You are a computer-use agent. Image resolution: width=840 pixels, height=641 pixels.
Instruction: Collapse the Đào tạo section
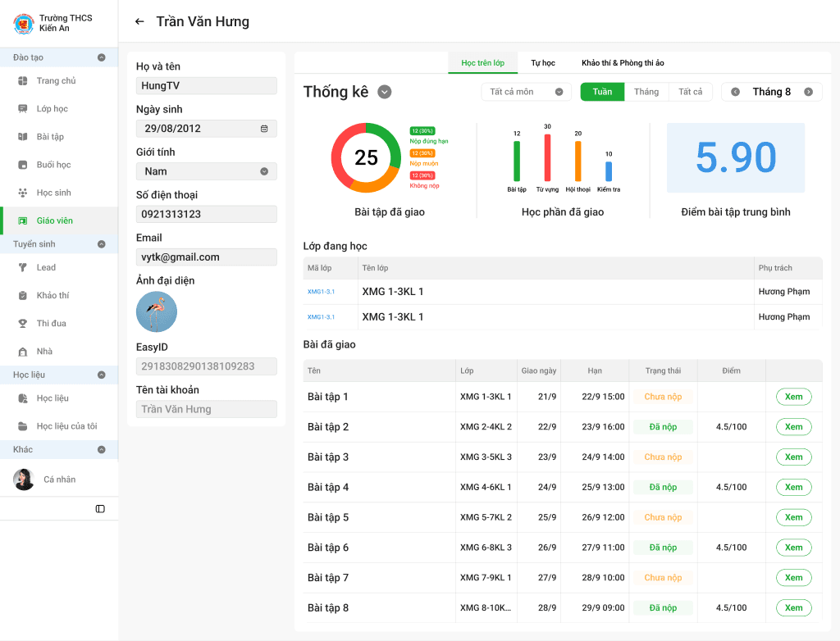pyautogui.click(x=101, y=57)
